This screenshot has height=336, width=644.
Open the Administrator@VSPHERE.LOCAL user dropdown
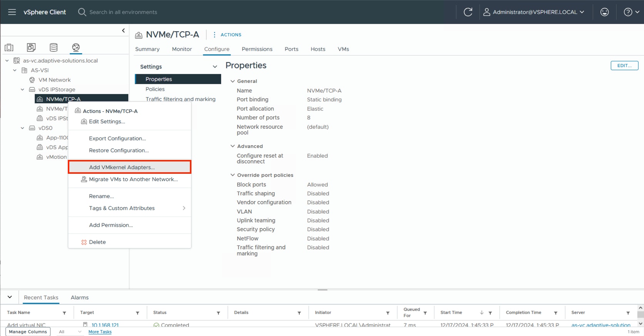[x=533, y=12]
